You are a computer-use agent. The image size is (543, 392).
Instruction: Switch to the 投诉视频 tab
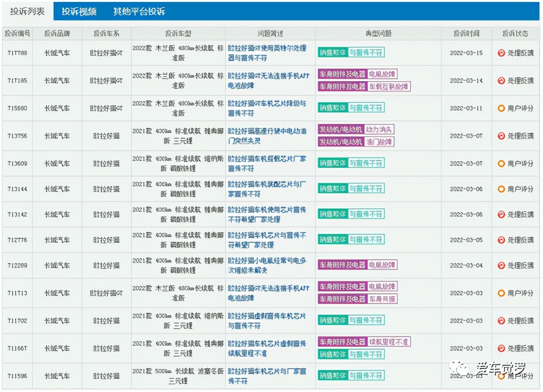coord(79,11)
